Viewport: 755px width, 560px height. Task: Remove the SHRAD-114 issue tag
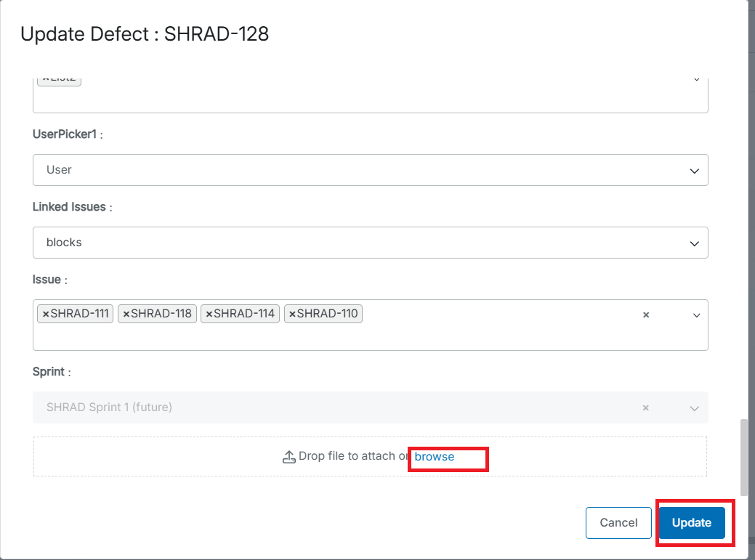click(209, 314)
